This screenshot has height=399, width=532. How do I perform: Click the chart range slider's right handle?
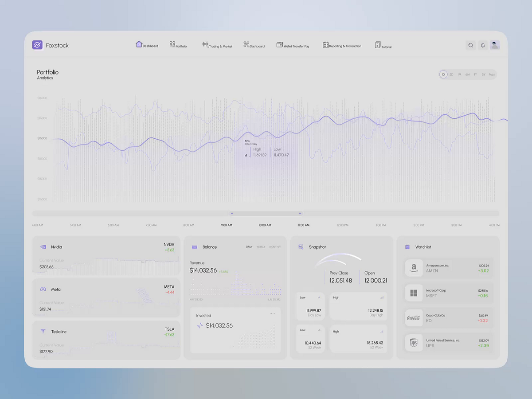pyautogui.click(x=300, y=213)
